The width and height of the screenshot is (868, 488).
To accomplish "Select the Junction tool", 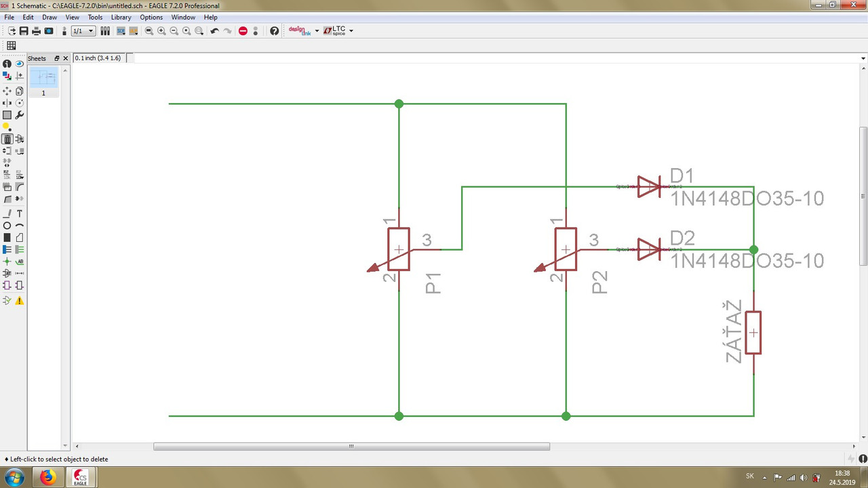I will [x=7, y=262].
